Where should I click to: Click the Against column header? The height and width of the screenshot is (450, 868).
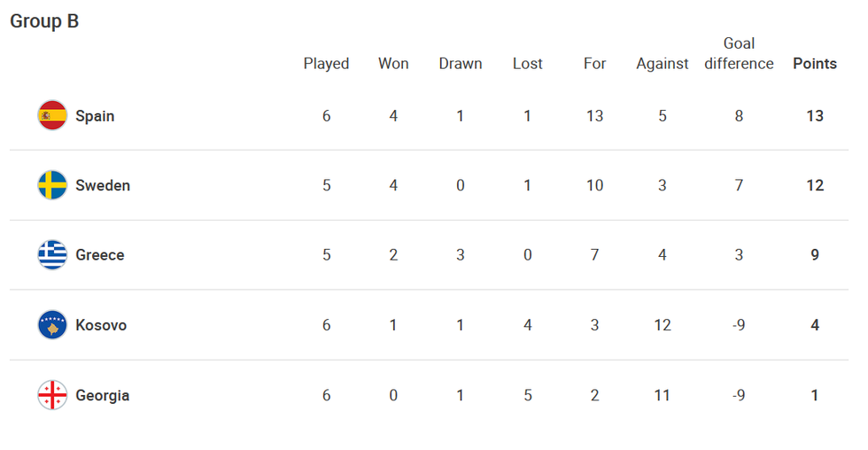(x=663, y=64)
